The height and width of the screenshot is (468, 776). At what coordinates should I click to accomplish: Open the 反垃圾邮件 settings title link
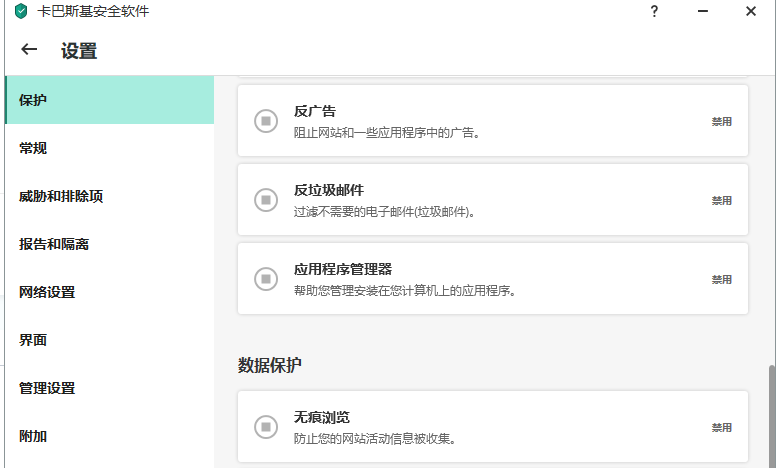click(x=328, y=190)
